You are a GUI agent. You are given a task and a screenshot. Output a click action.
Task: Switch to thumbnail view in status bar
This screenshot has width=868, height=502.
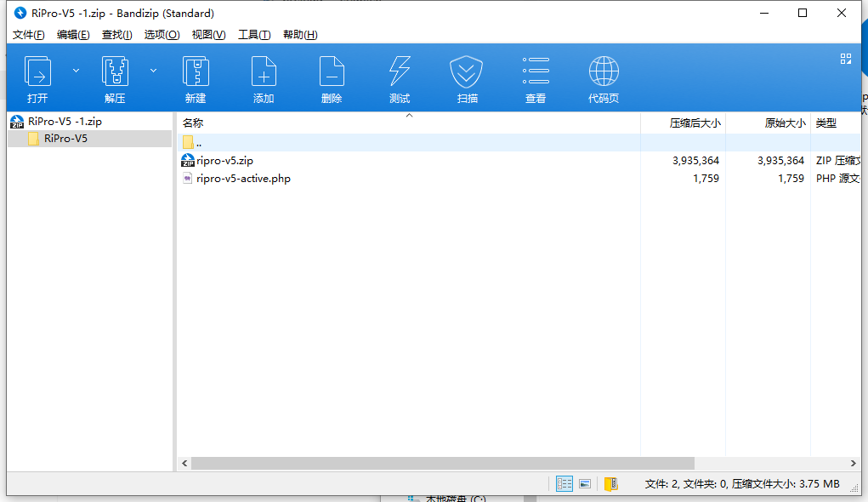585,484
